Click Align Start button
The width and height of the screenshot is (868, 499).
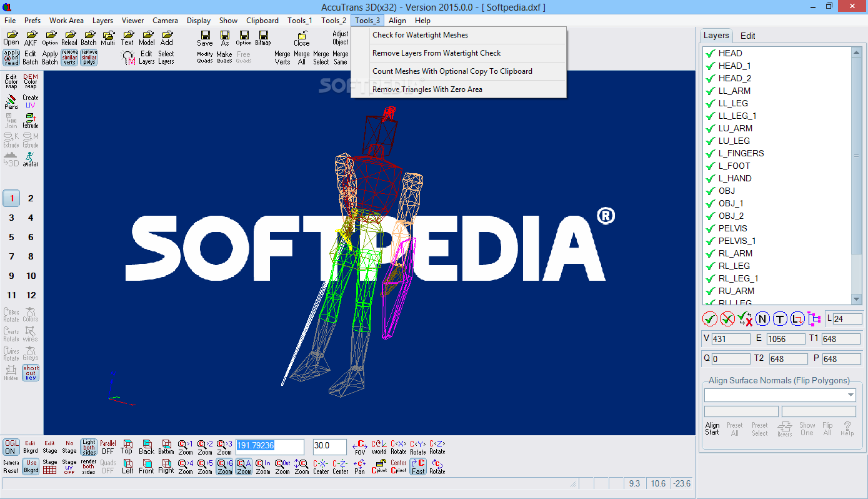[x=712, y=428]
